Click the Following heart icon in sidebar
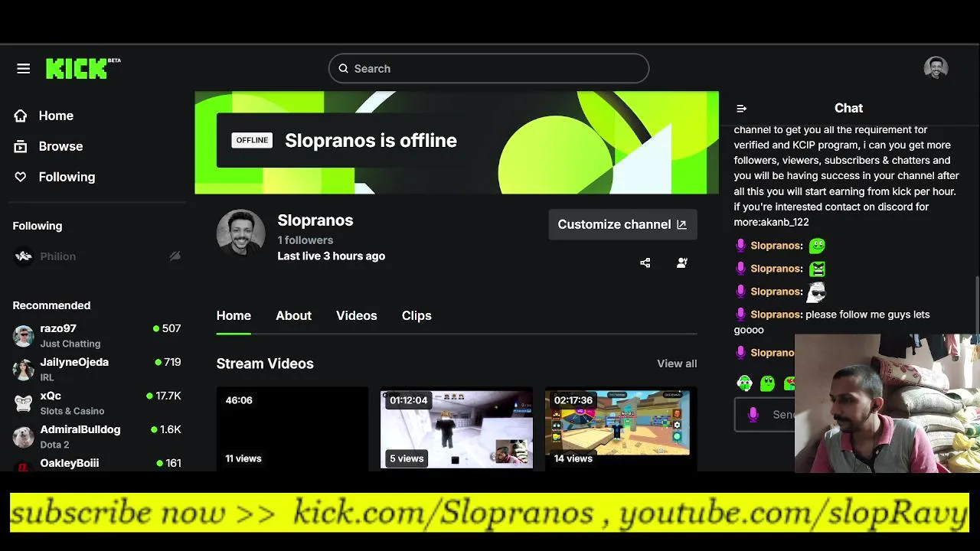Image resolution: width=980 pixels, height=551 pixels. pos(21,177)
